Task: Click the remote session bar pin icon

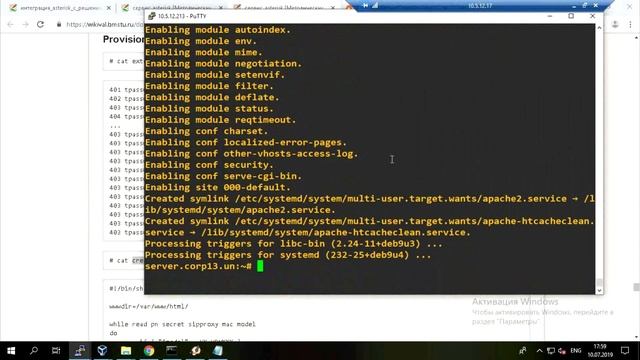Action: click(x=365, y=5)
